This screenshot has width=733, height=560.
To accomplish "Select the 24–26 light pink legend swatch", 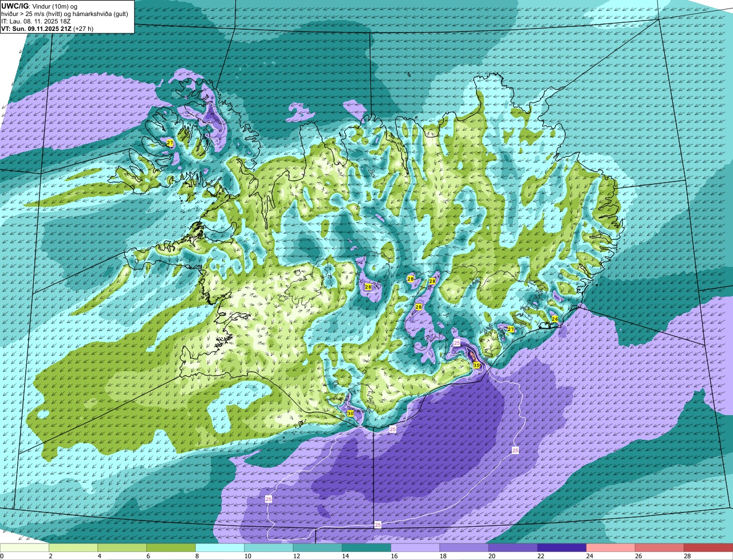I will point(611,548).
